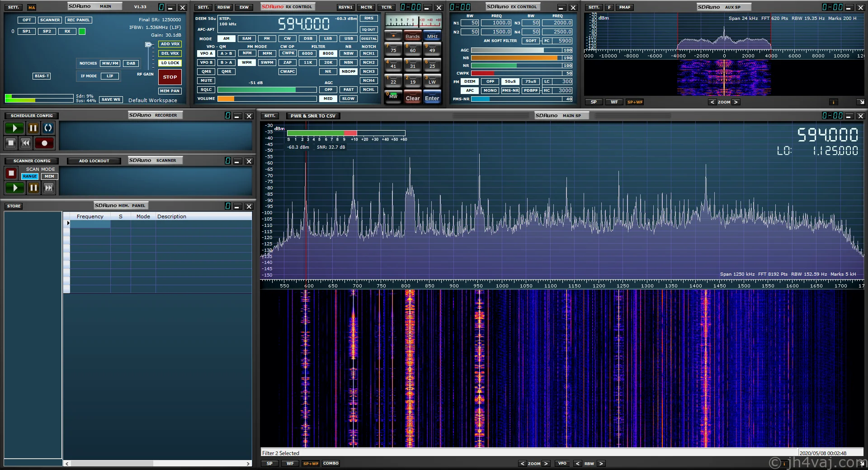Increase main spectrum zoom with right arrow
The width and height of the screenshot is (868, 470).
(x=546, y=464)
